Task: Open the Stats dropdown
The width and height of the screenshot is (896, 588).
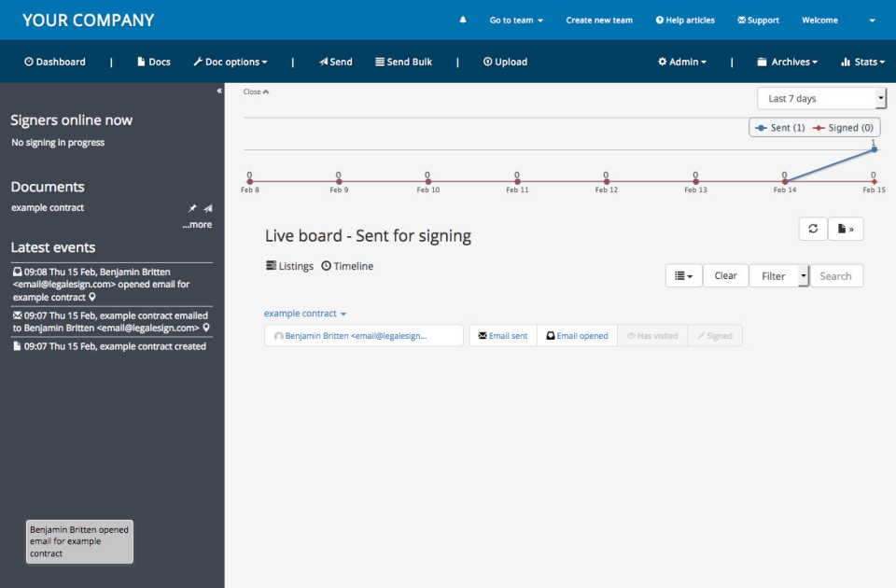Action: click(862, 62)
